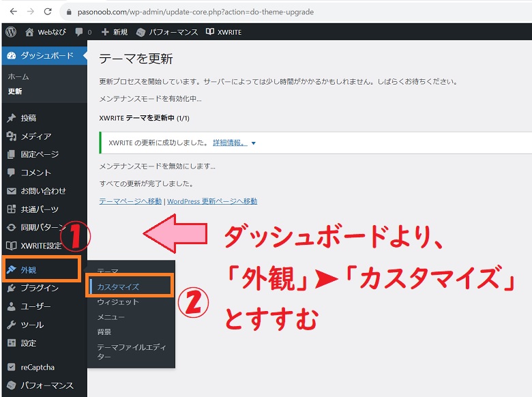Click the 固定ページ pages icon
The width and height of the screenshot is (532, 397).
(11, 154)
